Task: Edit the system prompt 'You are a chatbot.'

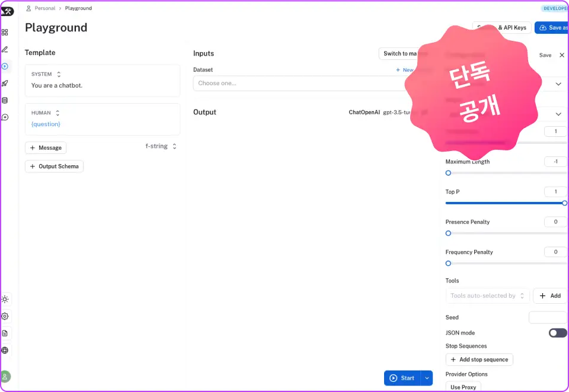Action: pyautogui.click(x=57, y=86)
